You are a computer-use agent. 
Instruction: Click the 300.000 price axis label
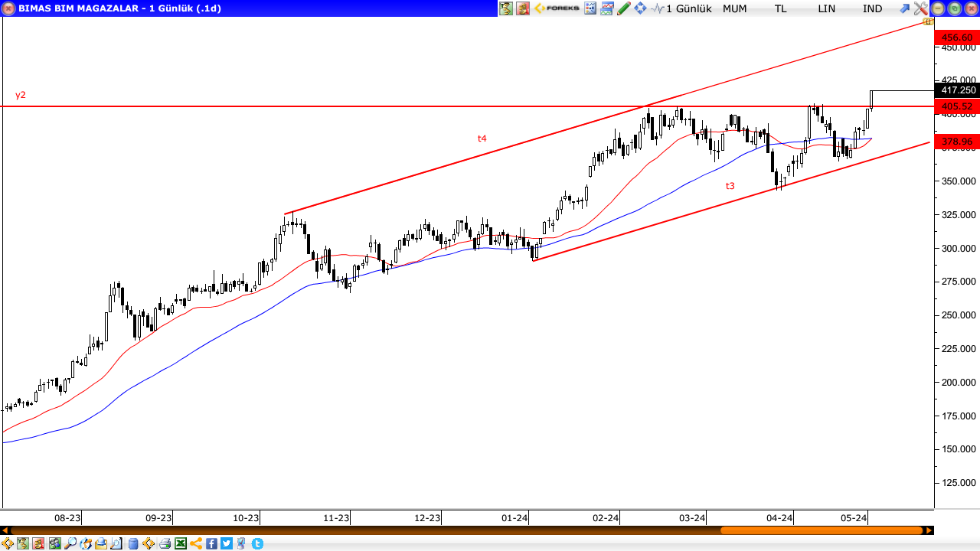pyautogui.click(x=958, y=248)
